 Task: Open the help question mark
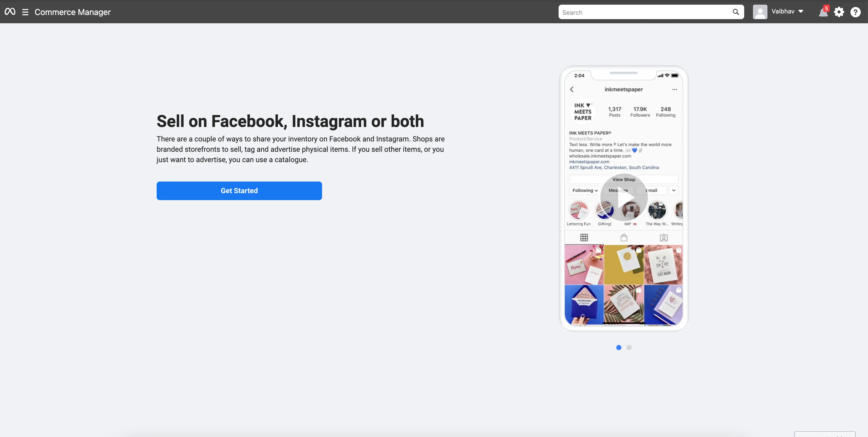pos(856,12)
